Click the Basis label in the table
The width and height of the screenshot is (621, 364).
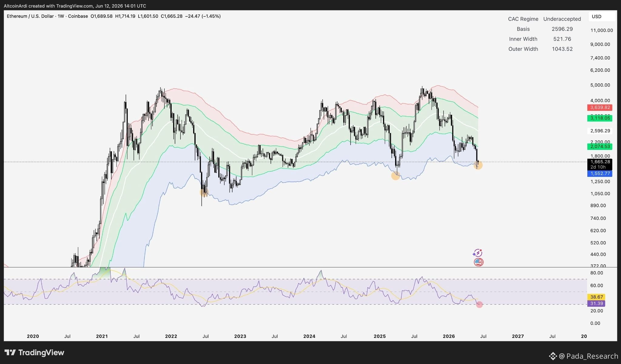pyautogui.click(x=523, y=29)
